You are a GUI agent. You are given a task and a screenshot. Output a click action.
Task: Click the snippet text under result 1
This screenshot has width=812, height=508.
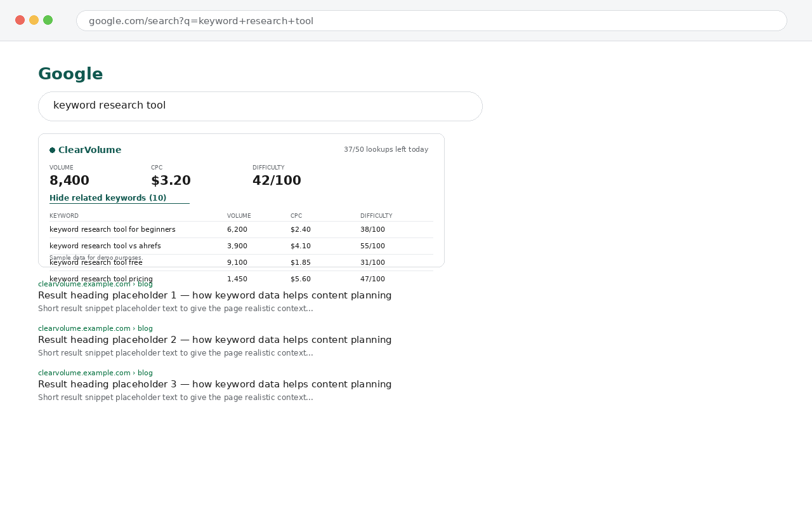pyautogui.click(x=176, y=309)
